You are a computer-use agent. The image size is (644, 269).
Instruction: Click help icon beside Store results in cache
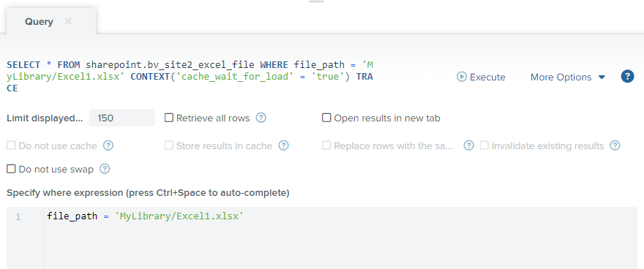coord(283,145)
